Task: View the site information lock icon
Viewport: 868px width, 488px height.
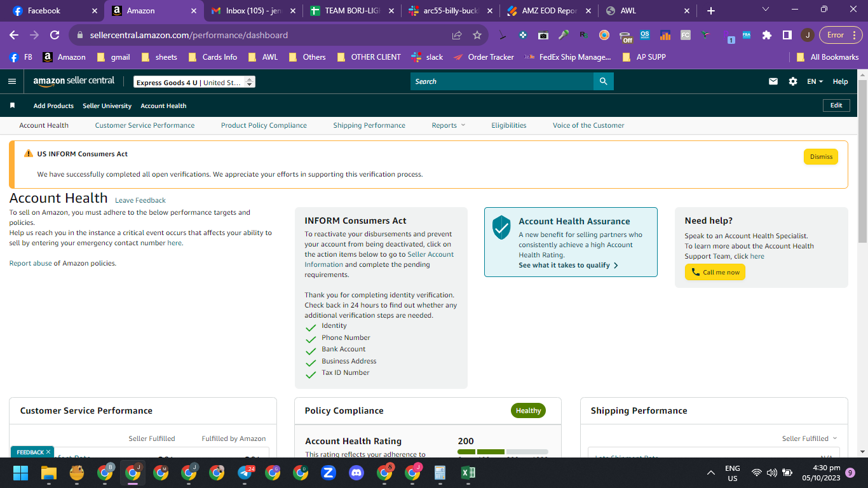Action: [79, 35]
